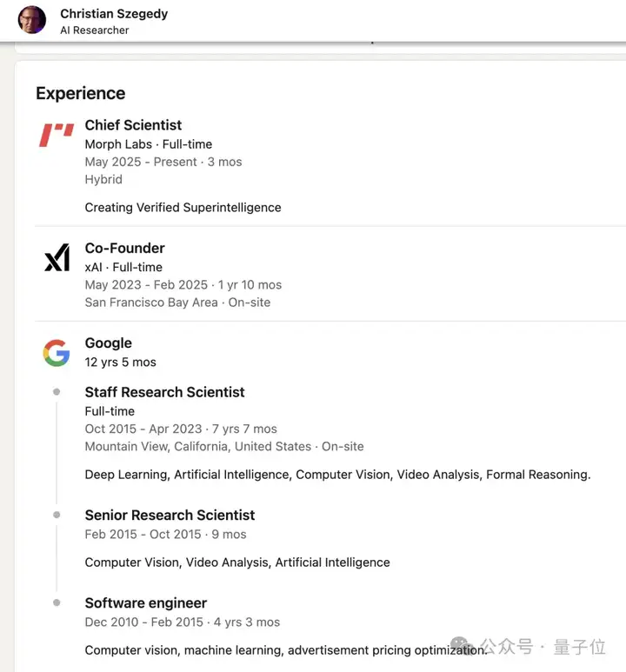Open the Google company logo
Screen dimensions: 626x672
57,353
